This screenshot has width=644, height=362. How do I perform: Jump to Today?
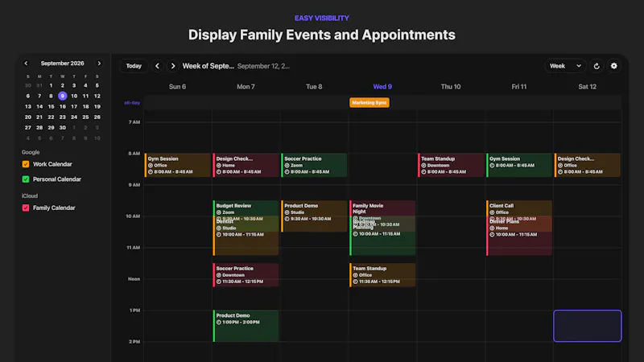coord(134,66)
